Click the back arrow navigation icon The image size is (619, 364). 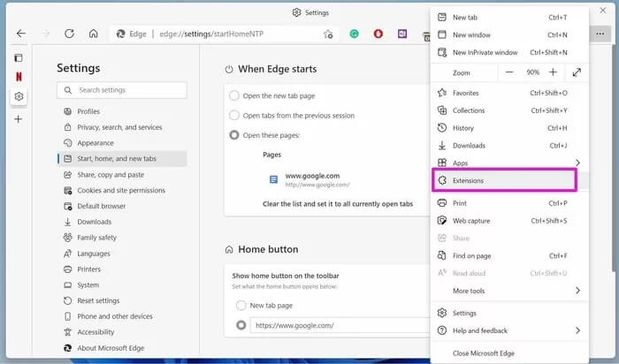[x=21, y=34]
